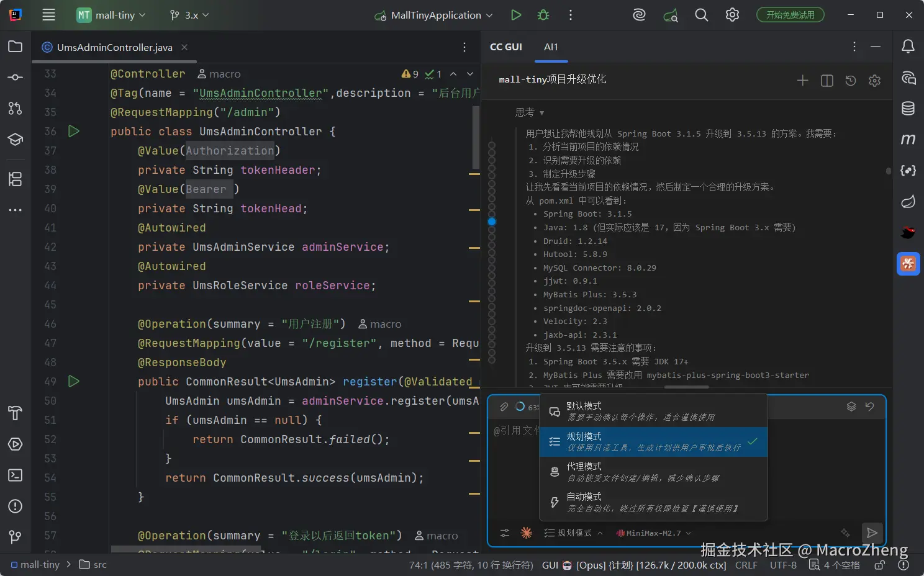
Task: Open the mall-tiny project dropdown
Action: [x=111, y=15]
